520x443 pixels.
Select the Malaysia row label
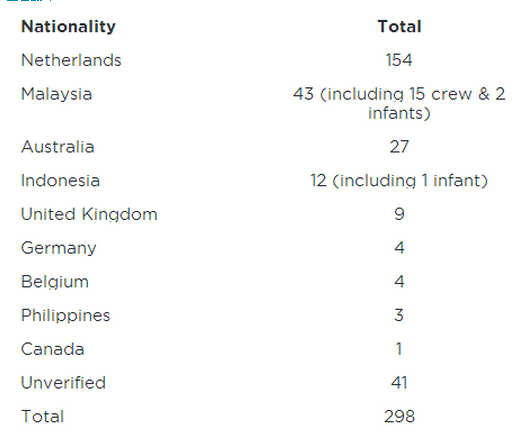[56, 94]
